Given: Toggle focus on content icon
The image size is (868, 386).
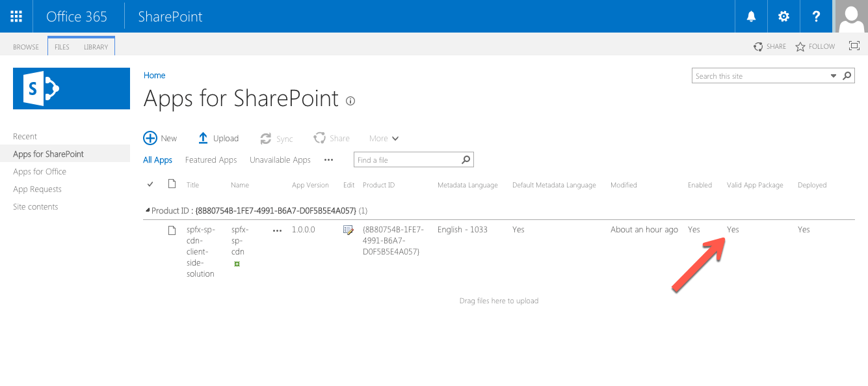Looking at the screenshot, I should pos(854,46).
